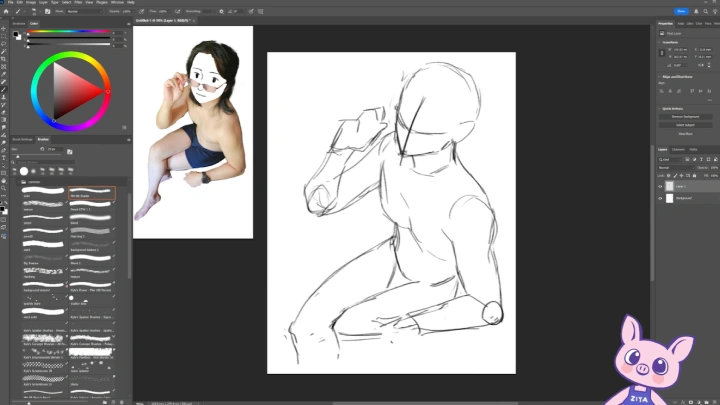Open the brush settings panel toggle icon
Image resolution: width=720 pixels, height=405 pixels.
pos(47,11)
